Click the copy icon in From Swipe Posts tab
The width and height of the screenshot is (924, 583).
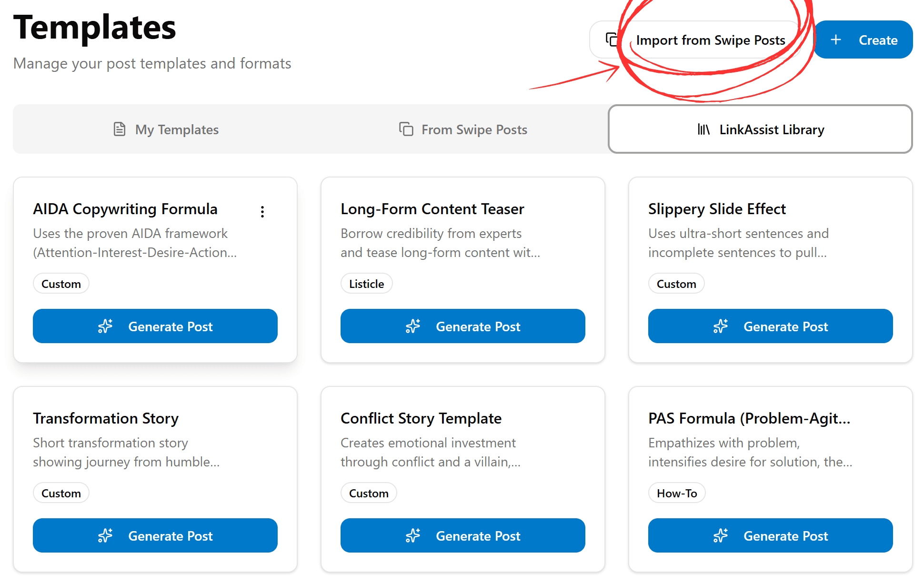(406, 129)
